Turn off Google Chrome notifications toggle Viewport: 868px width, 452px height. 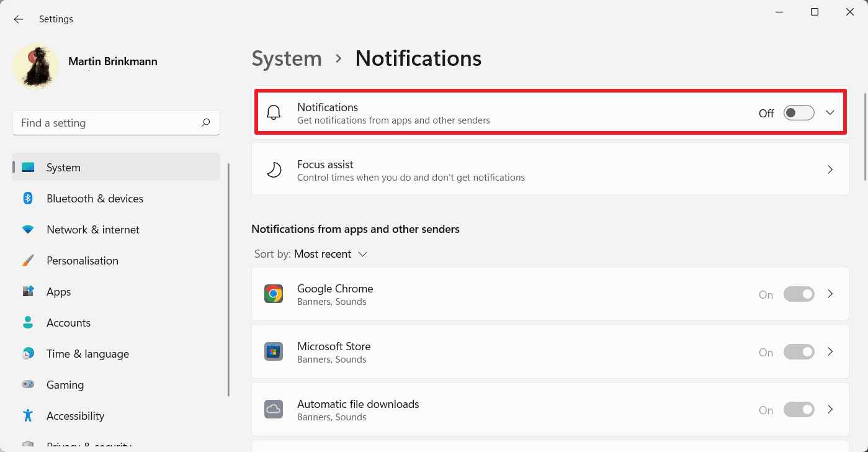(x=799, y=294)
